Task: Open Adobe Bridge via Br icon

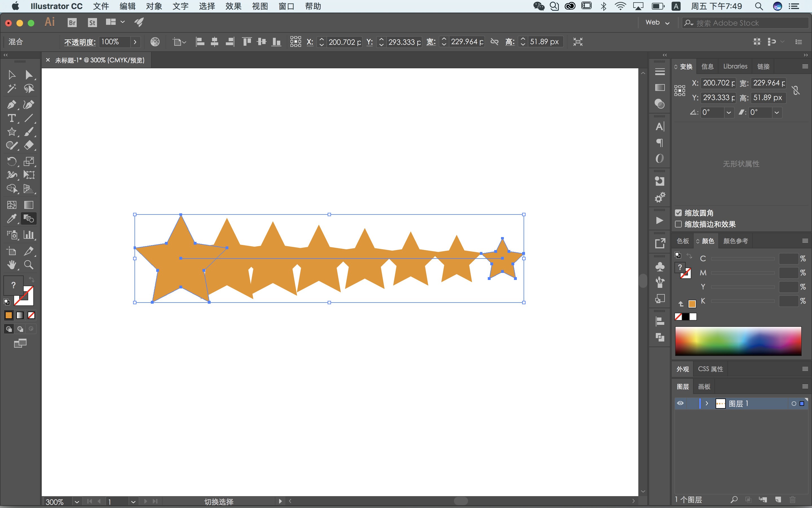Action: [x=72, y=23]
